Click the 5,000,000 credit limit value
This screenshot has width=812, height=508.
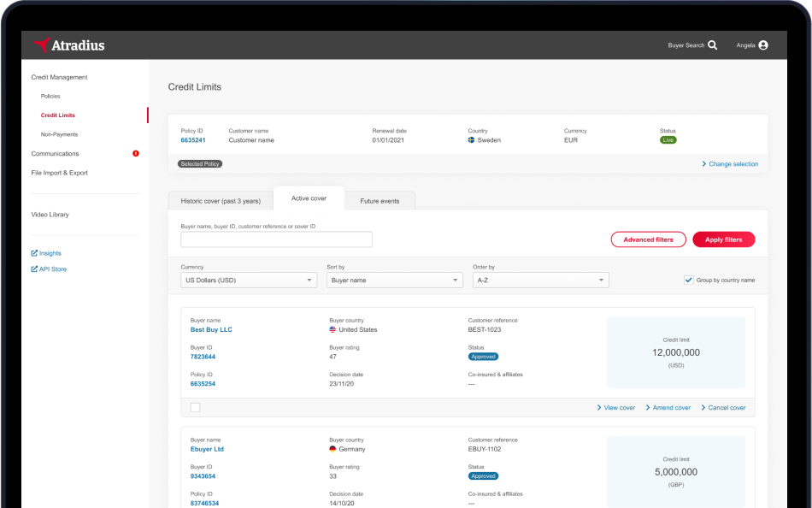point(676,472)
